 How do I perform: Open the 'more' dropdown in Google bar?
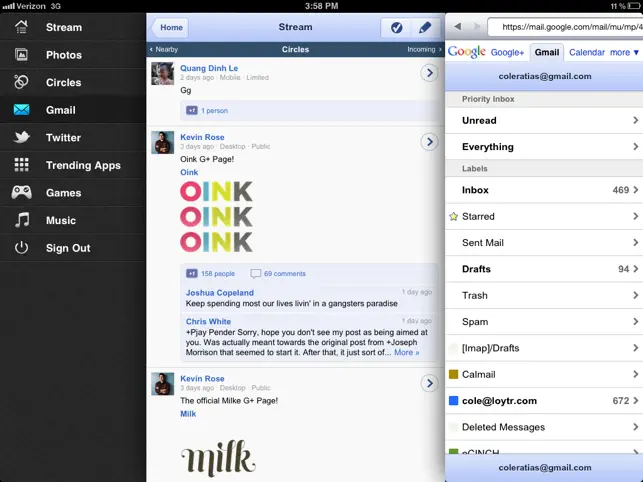624,53
